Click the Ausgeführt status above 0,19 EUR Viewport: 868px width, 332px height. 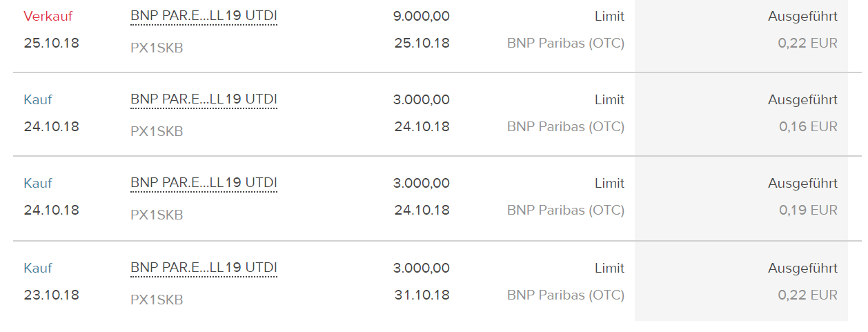pos(802,184)
